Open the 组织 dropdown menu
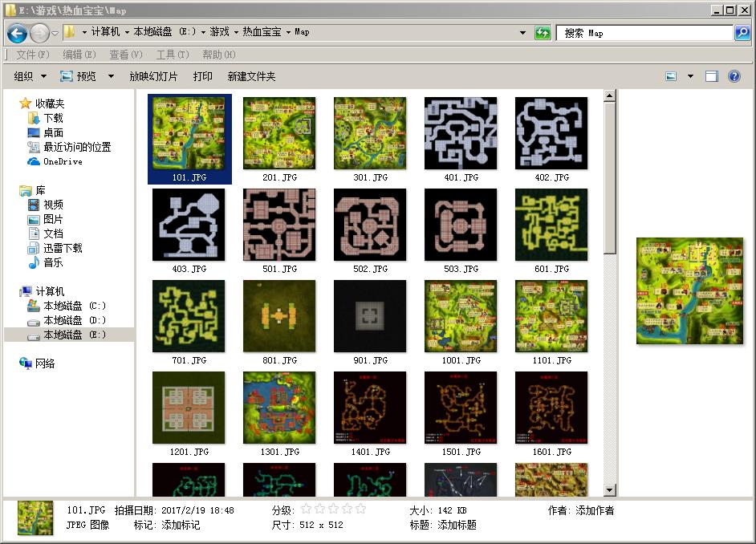 click(30, 76)
